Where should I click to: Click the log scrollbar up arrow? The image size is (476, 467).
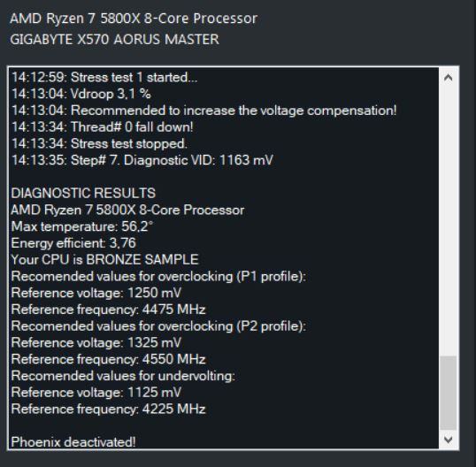448,78
